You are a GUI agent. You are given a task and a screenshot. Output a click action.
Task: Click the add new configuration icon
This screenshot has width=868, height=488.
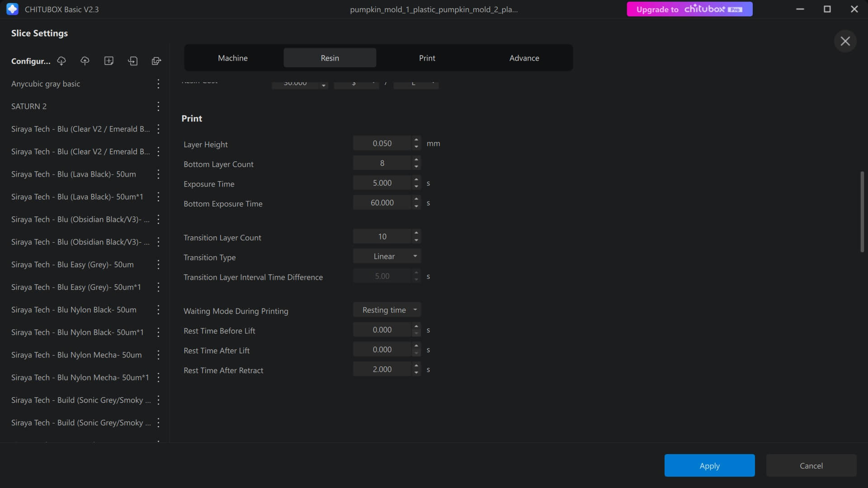pyautogui.click(x=109, y=61)
